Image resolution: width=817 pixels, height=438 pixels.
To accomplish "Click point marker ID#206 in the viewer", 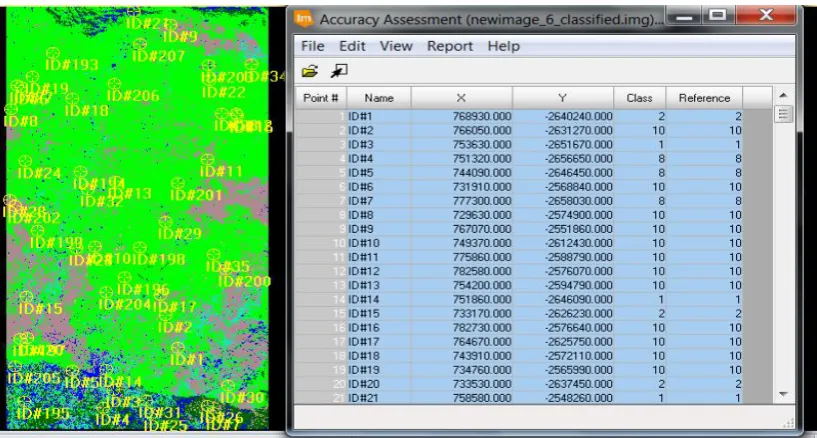I will pos(114,84).
